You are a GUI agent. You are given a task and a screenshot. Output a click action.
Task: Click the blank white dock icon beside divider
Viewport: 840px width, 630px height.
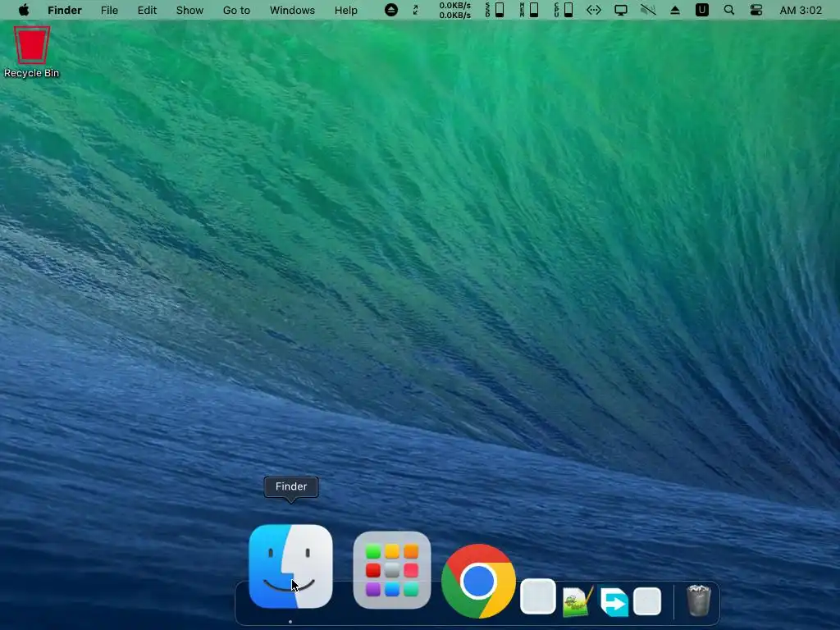click(647, 601)
